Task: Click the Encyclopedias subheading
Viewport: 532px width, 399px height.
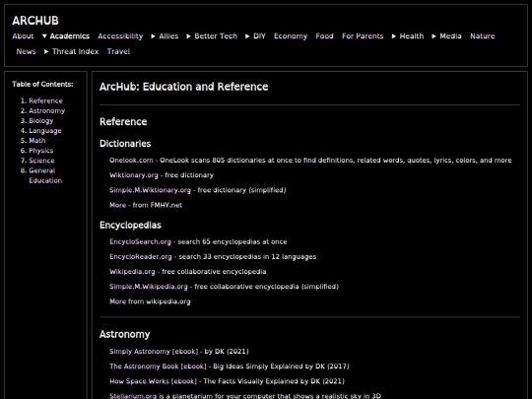Action: 130,226
